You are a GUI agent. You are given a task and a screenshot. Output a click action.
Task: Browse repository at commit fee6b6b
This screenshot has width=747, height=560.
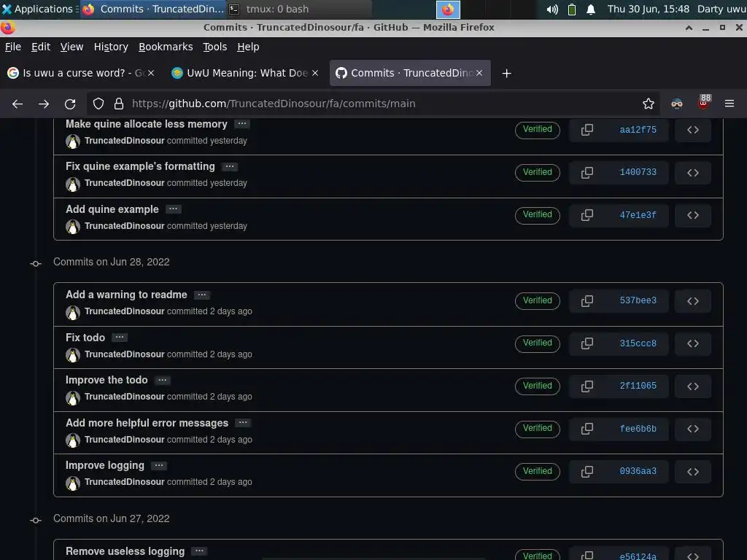pyautogui.click(x=693, y=429)
